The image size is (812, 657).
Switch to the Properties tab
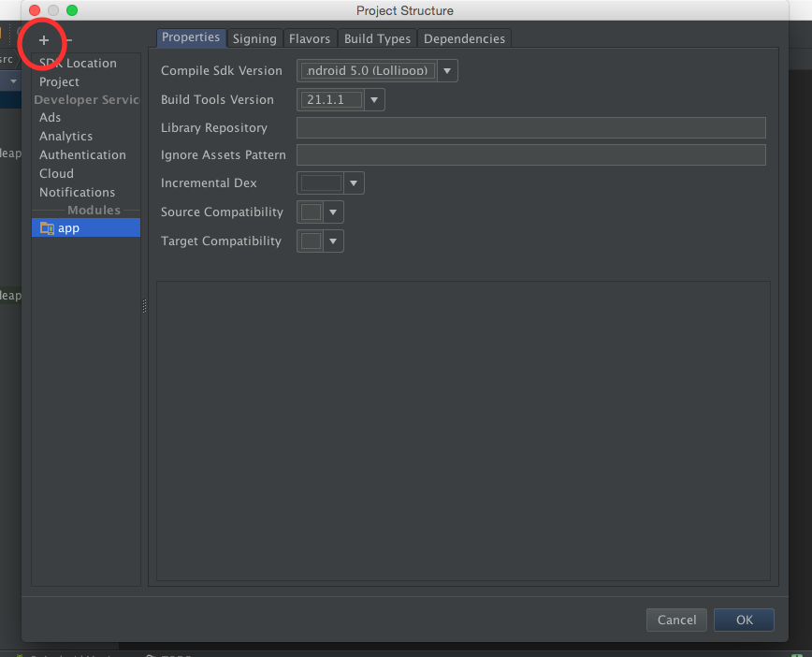[x=191, y=37]
